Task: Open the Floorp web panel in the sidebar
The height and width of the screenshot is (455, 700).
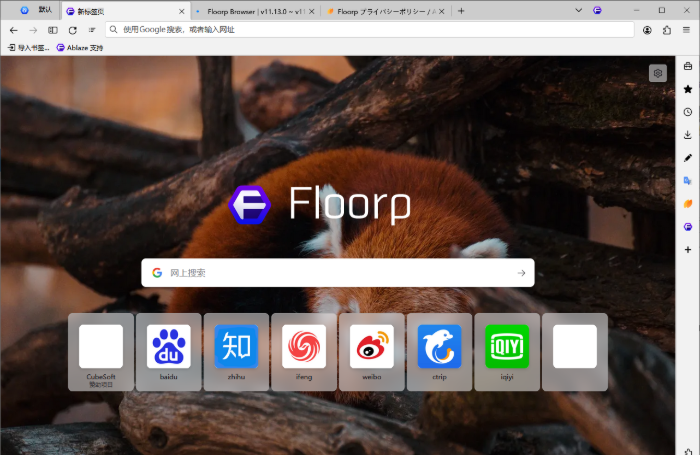Action: pyautogui.click(x=688, y=227)
